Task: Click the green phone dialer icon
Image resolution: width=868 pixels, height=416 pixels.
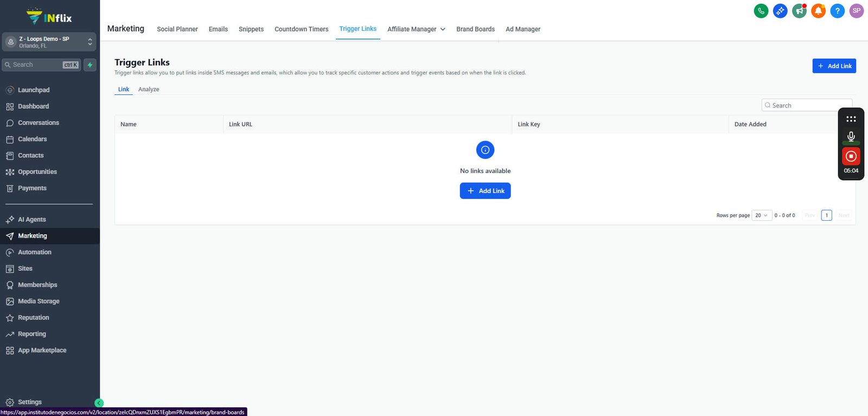Action: 761,10
